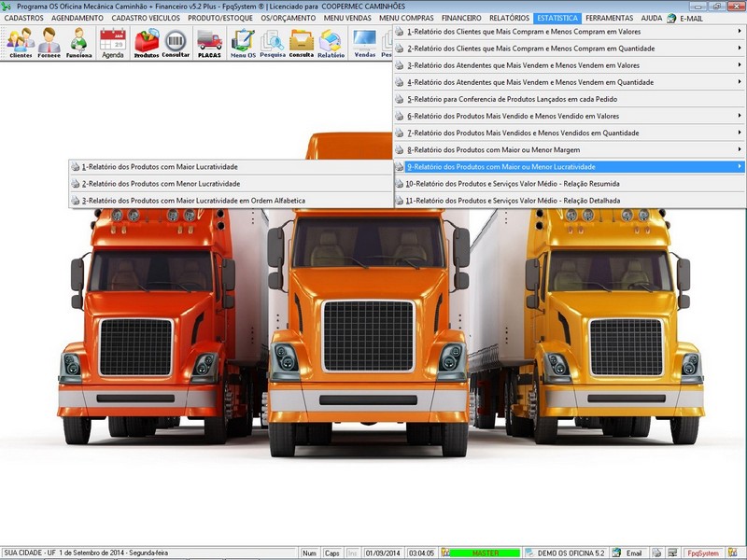
Task: Click the Caps indicator in status bar
Action: click(x=332, y=553)
